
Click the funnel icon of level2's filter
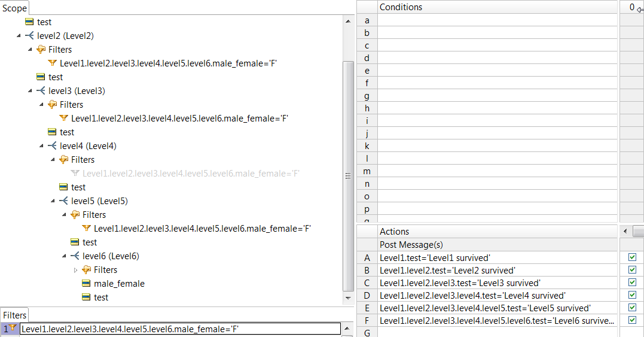tap(52, 63)
